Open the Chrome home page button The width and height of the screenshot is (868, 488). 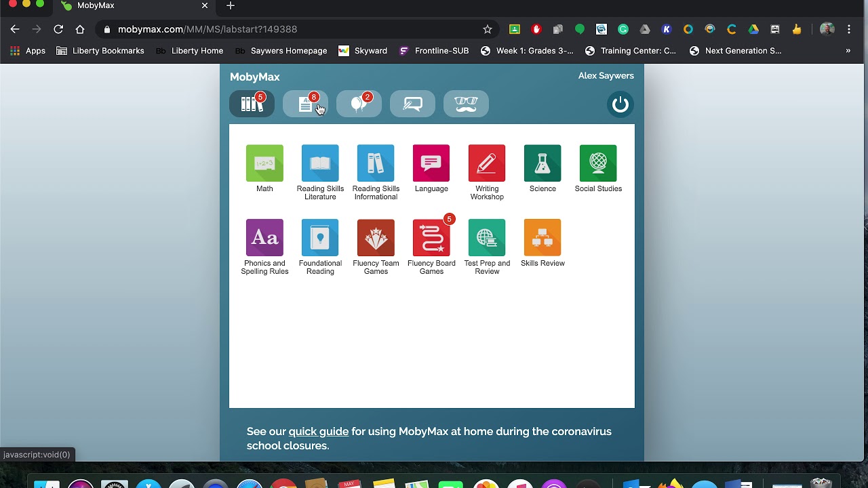tap(80, 29)
